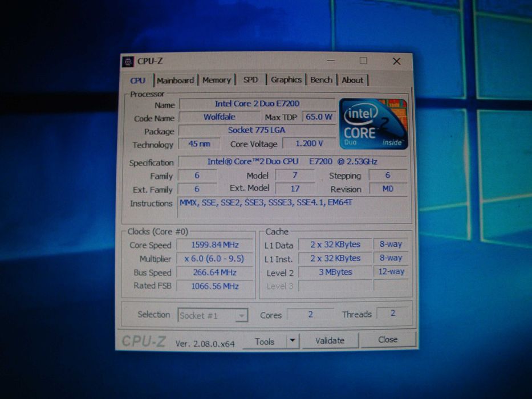Image resolution: width=532 pixels, height=399 pixels.
Task: Click the Model value 7
Action: tap(294, 175)
